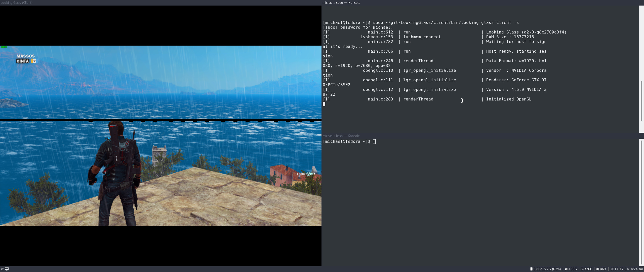Click 'Data Format: w=1920, h=1' log text
The height and width of the screenshot is (272, 644).
click(516, 61)
